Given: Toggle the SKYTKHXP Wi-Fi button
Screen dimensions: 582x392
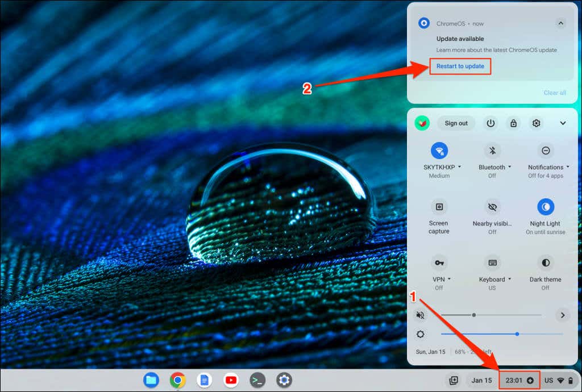Looking at the screenshot, I should (x=439, y=151).
